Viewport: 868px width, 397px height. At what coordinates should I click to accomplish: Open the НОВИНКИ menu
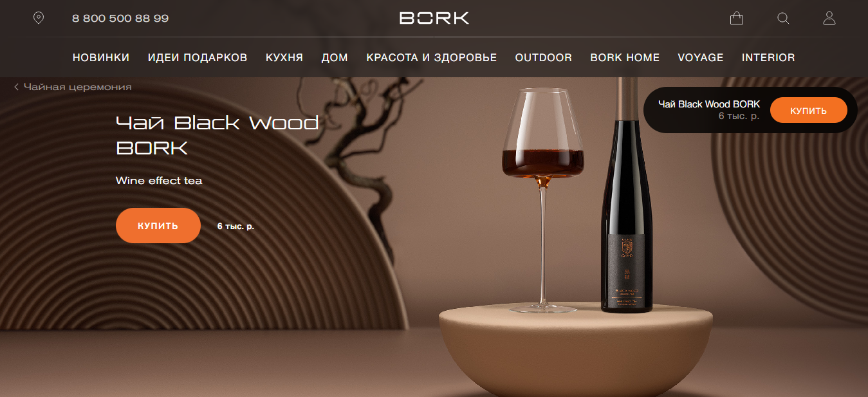101,57
